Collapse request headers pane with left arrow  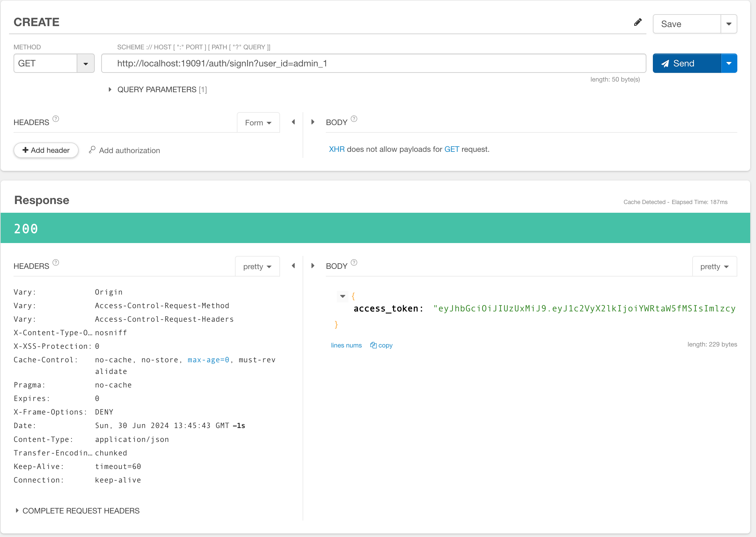pyautogui.click(x=293, y=122)
